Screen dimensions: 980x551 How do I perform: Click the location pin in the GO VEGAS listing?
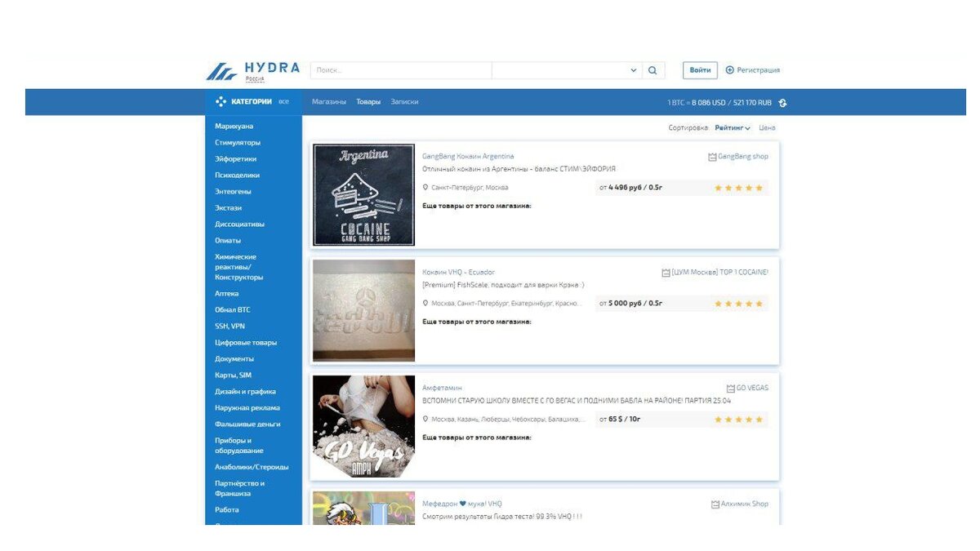(x=425, y=420)
